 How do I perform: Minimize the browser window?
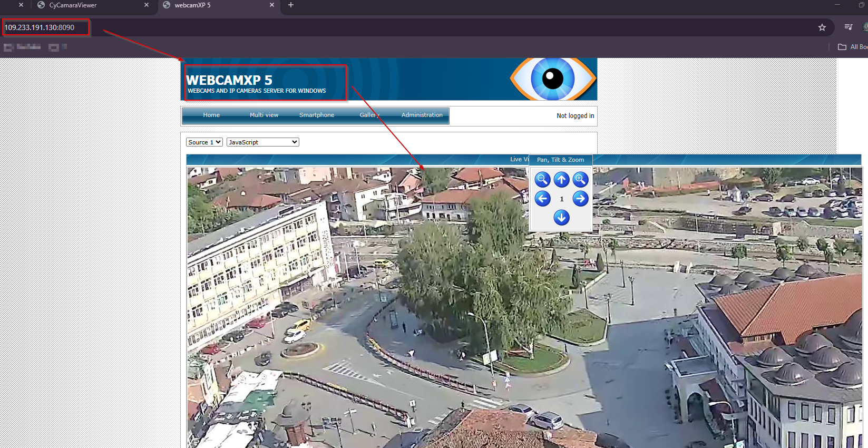click(x=837, y=5)
